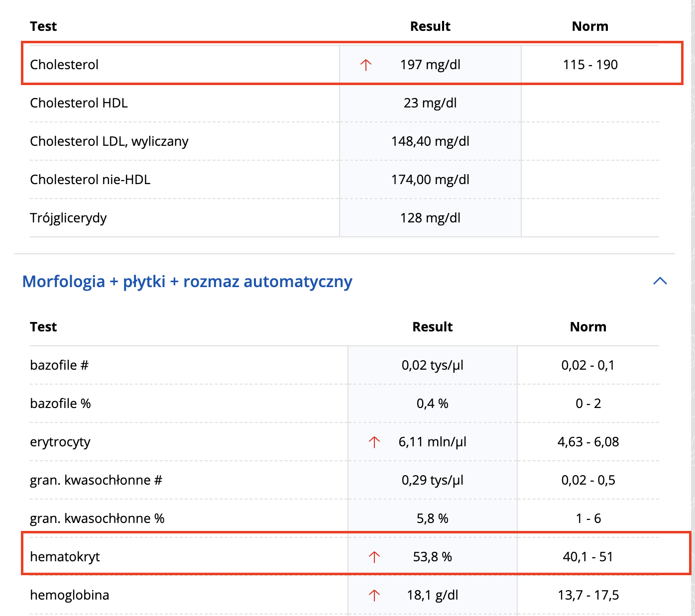
Task: Select the gran. kwasochłonne % row label
Action: pyautogui.click(x=97, y=518)
